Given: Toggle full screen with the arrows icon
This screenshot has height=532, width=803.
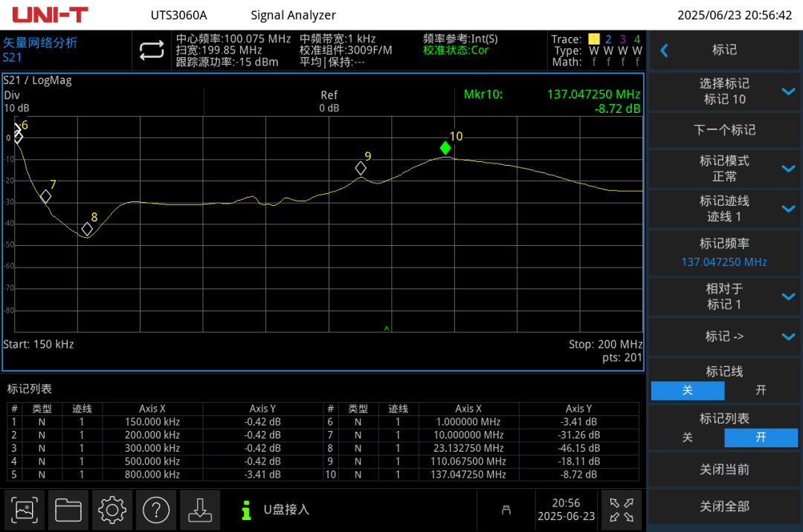Looking at the screenshot, I should (x=621, y=510).
